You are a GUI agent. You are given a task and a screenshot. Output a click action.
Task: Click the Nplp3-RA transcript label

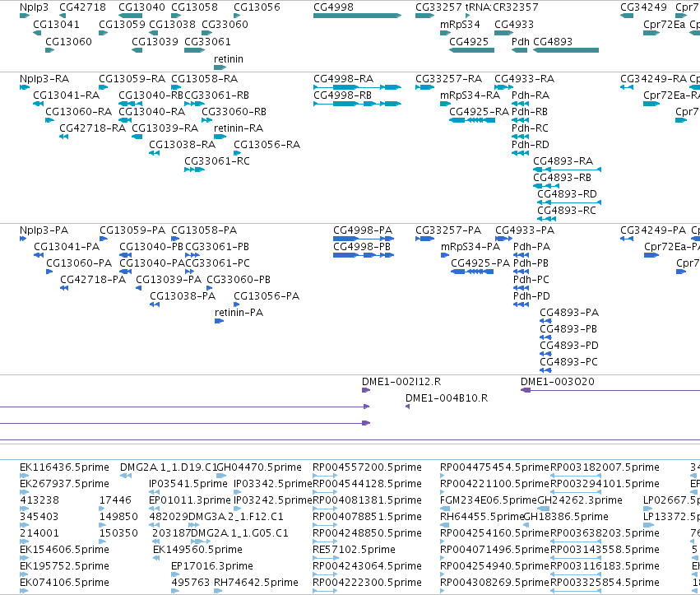pos(44,79)
